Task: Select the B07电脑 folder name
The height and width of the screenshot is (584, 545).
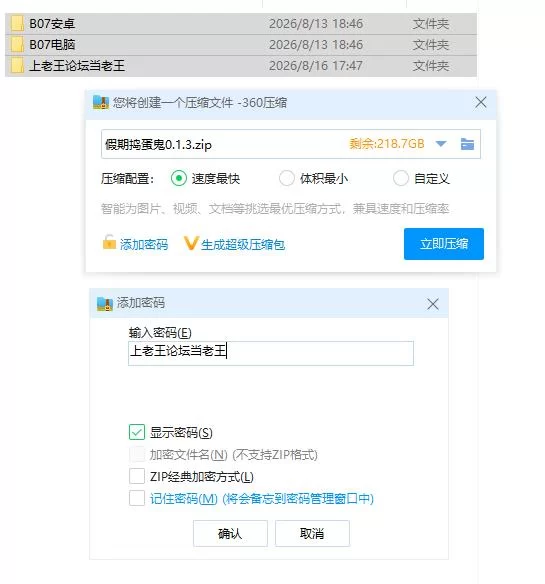Action: (52, 45)
